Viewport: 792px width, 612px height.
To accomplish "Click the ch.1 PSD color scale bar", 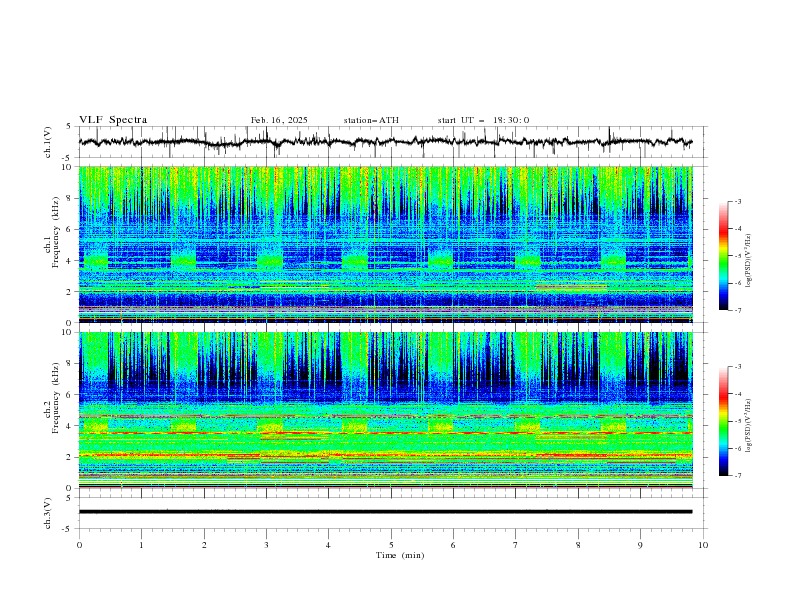I will (724, 256).
